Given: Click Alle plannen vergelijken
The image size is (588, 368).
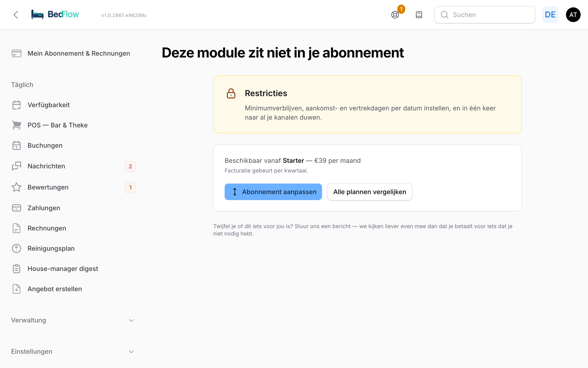Looking at the screenshot, I should coord(370,192).
